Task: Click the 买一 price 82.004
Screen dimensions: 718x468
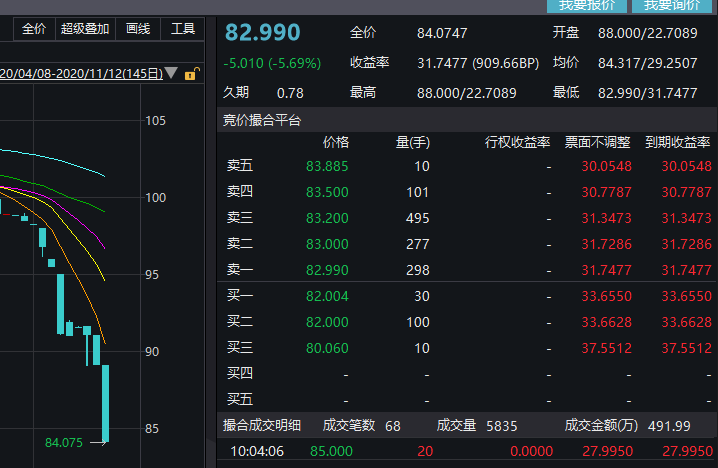Action: click(327, 296)
